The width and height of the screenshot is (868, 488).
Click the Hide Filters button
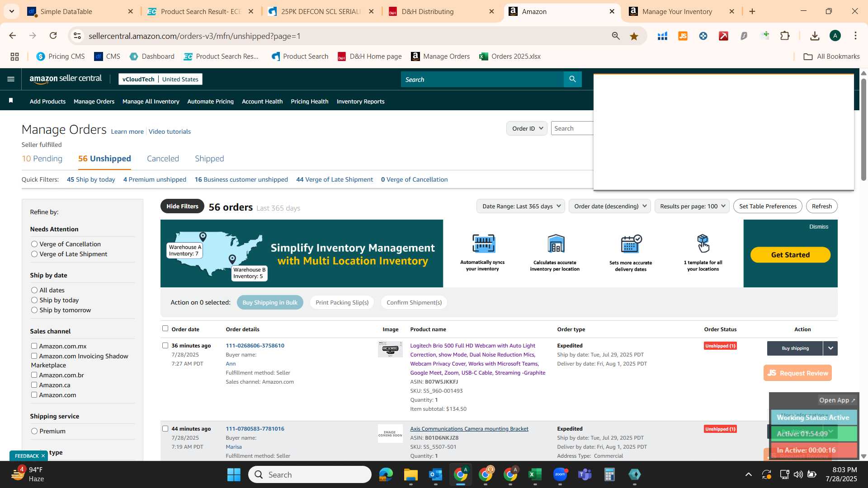point(182,206)
